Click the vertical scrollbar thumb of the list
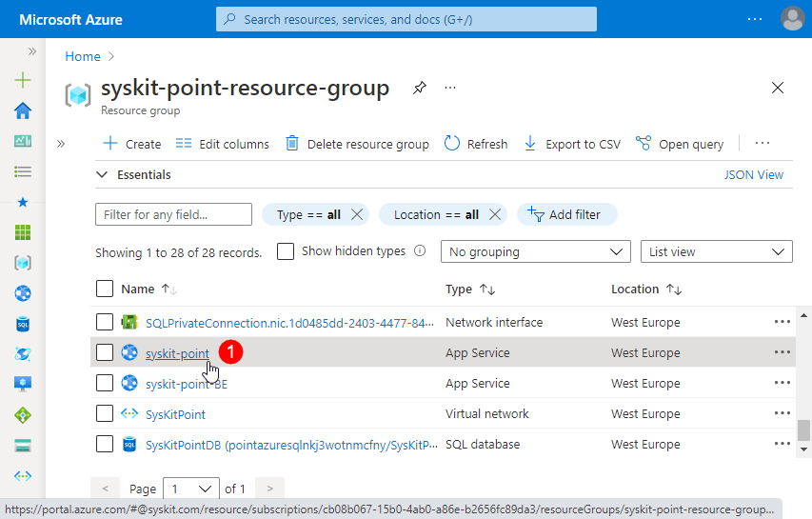Image resolution: width=812 pixels, height=519 pixels. click(x=803, y=429)
